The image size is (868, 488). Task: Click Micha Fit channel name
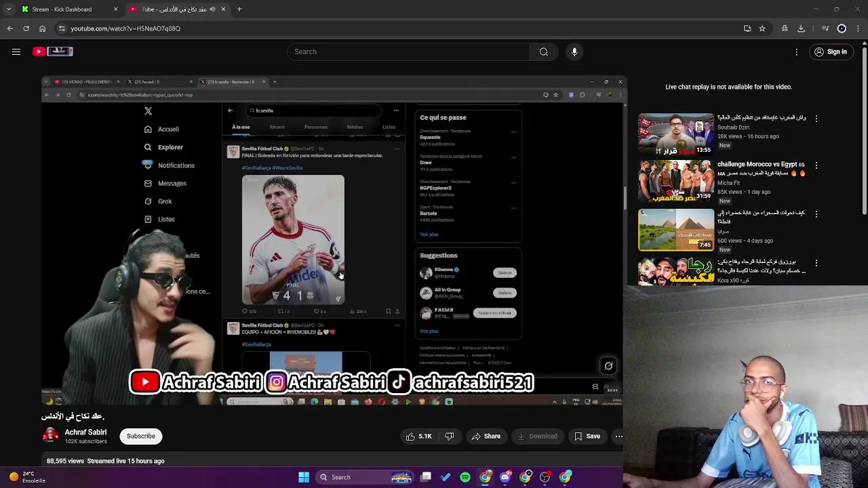[x=729, y=183]
